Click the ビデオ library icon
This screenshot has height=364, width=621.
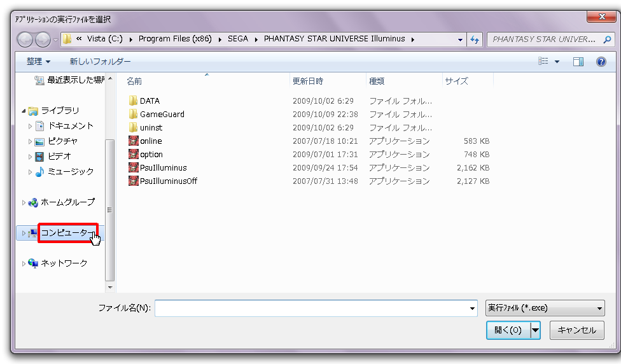point(39,157)
